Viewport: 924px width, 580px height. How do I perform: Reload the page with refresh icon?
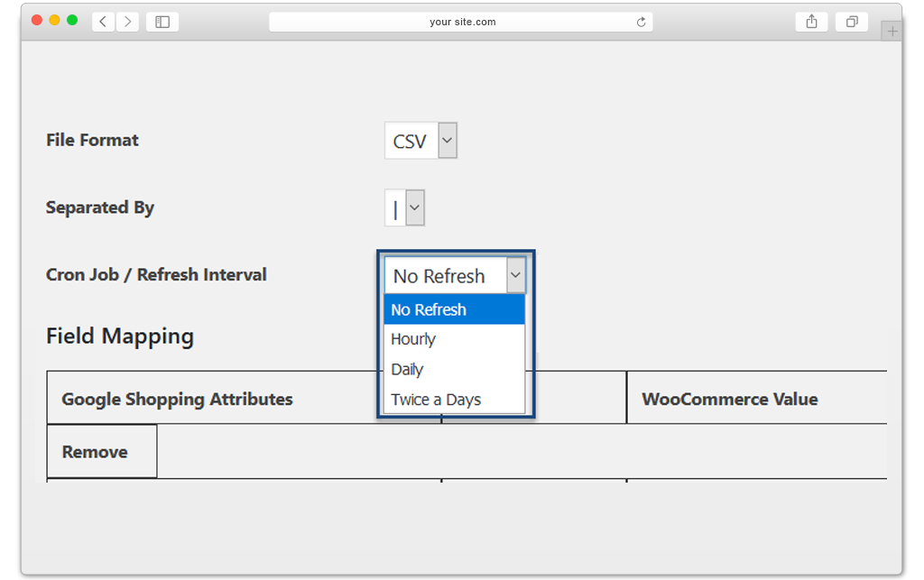(x=642, y=22)
